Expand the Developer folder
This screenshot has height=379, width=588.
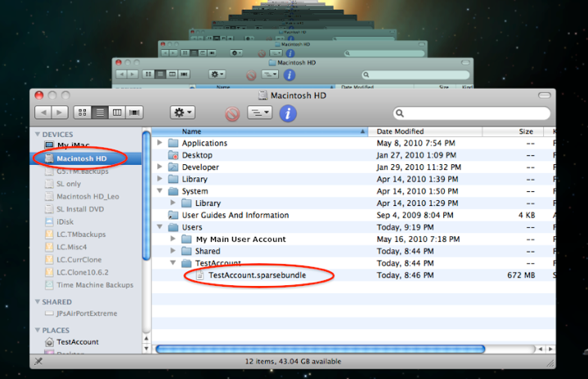coord(159,167)
